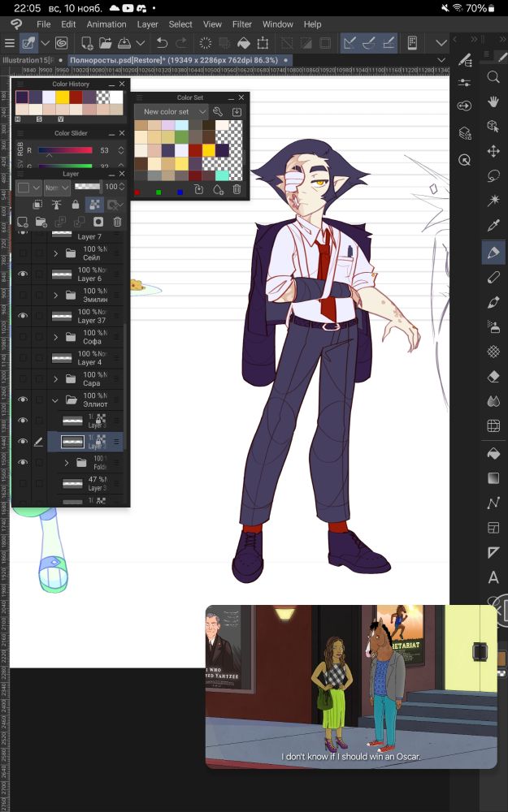Select the Zoom magnifier tool

point(493,77)
